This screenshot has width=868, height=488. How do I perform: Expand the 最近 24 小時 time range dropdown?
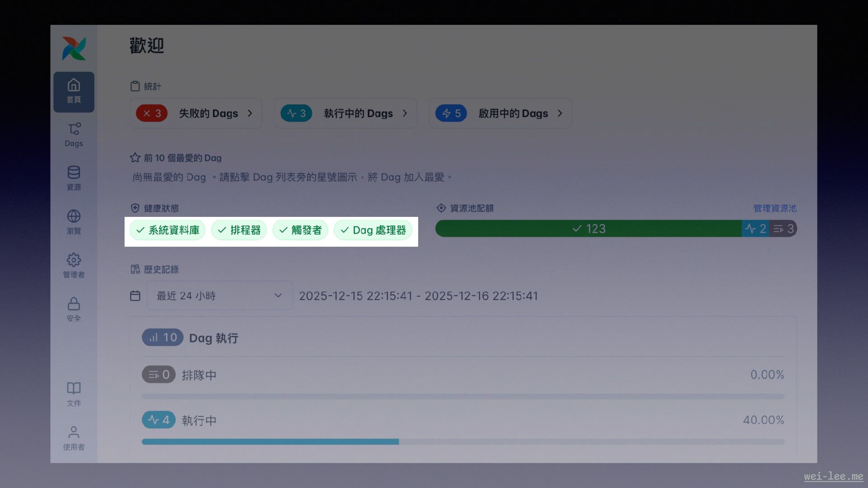click(219, 296)
